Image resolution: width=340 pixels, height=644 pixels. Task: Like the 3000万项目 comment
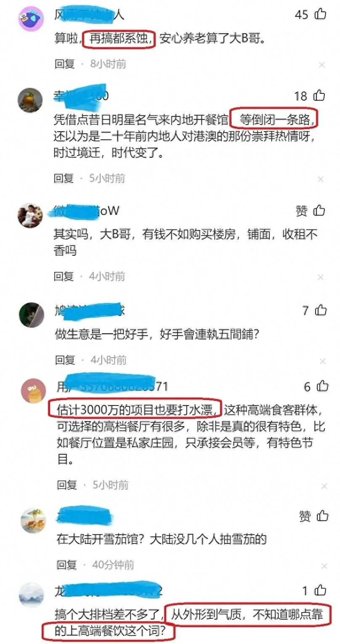coord(322,386)
